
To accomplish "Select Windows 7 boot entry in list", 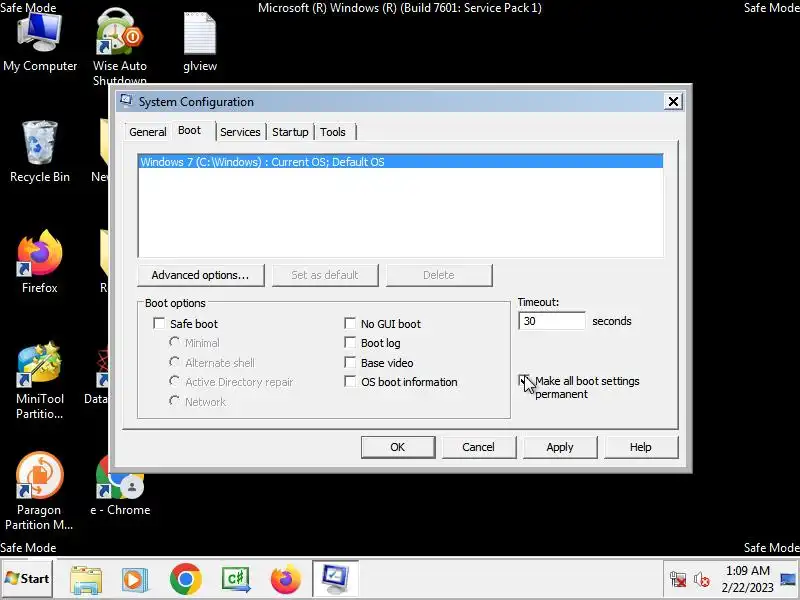I will 401,162.
